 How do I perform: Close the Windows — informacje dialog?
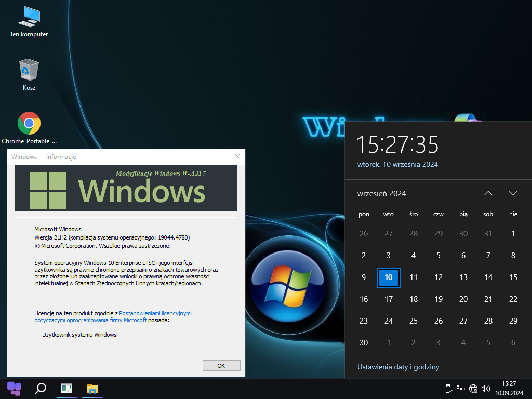click(237, 156)
